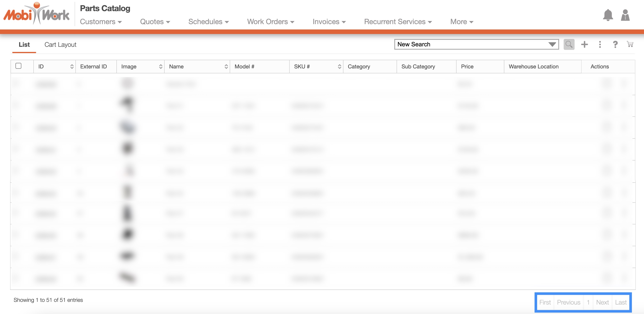The height and width of the screenshot is (314, 644).
Task: Open the three-dot options menu
Action: 600,44
